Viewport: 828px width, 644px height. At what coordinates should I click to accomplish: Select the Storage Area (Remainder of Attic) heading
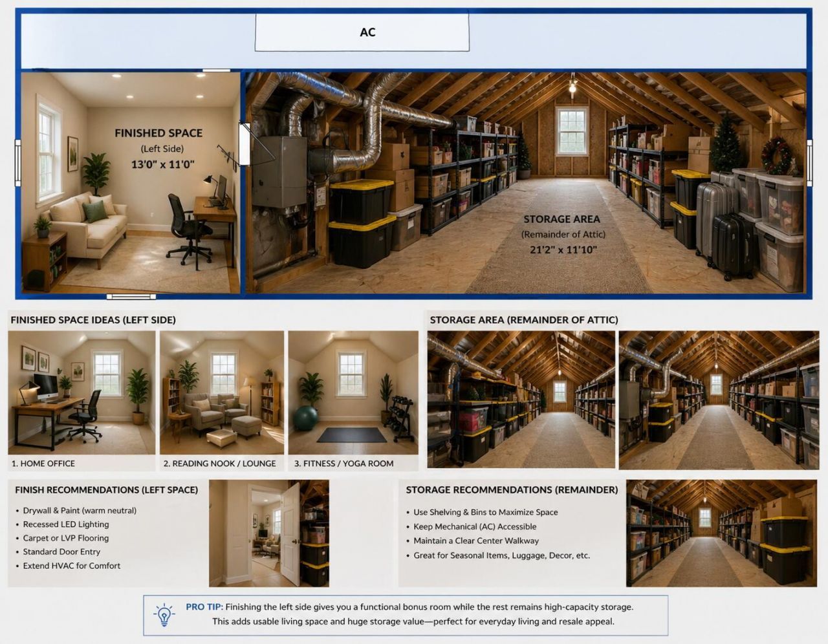[x=524, y=320]
